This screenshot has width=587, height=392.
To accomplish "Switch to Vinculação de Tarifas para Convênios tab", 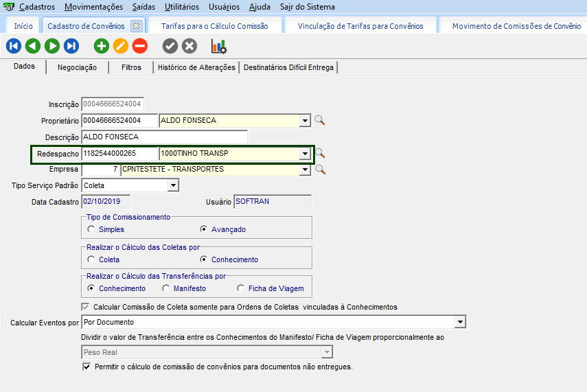I will pyautogui.click(x=360, y=26).
